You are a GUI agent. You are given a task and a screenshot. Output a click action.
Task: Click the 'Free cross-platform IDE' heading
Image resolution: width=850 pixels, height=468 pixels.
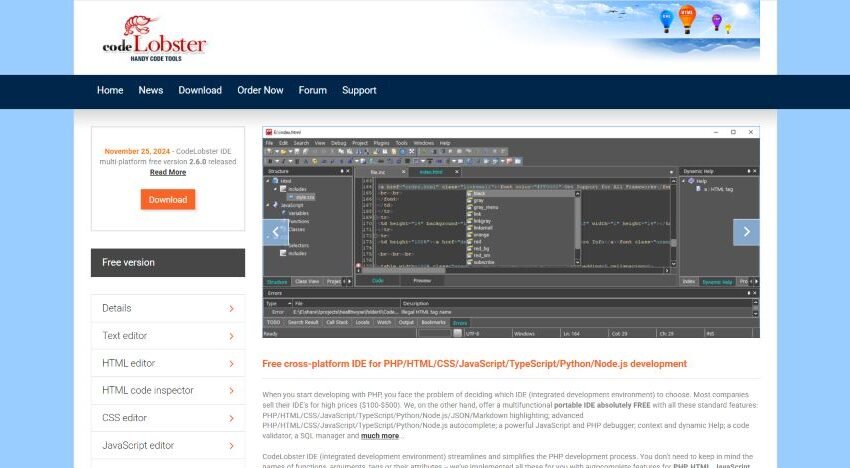pyautogui.click(x=474, y=364)
